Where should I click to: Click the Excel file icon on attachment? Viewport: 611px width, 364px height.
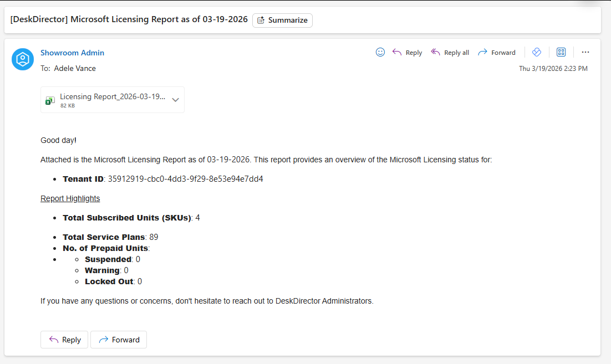point(50,100)
